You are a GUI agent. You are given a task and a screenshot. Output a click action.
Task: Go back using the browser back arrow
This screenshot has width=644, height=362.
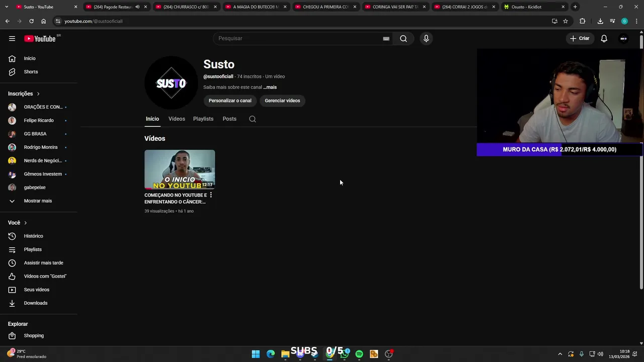click(7, 21)
